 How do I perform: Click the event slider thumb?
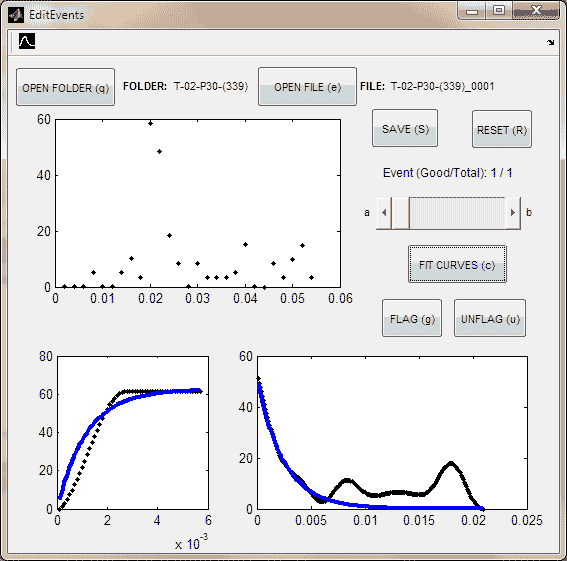pos(400,213)
